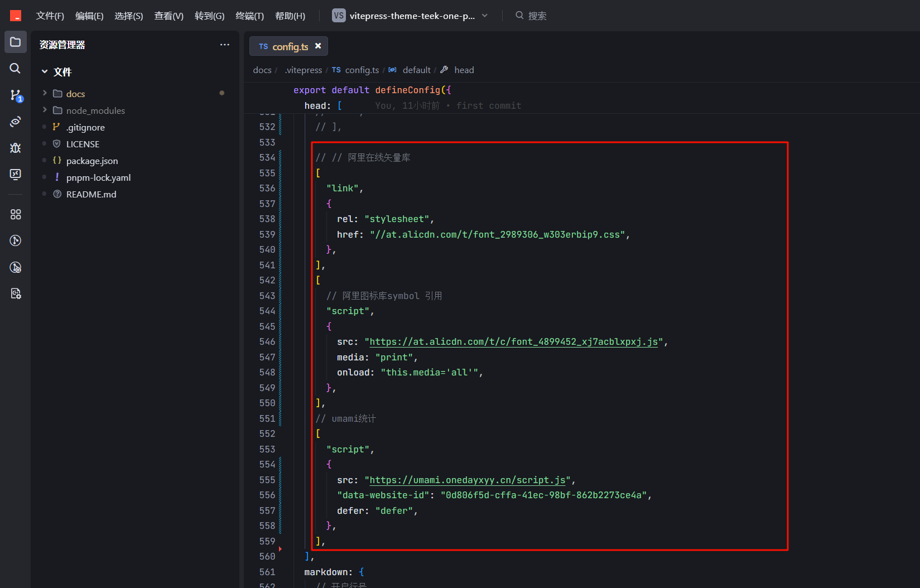
Task: Click the 阿里在线矢量库 comment line
Action: 363,157
